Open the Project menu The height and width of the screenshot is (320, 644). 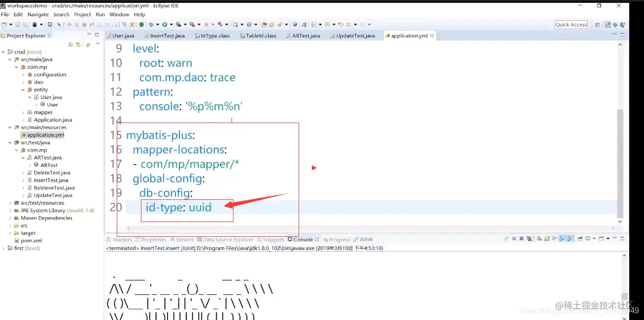pyautogui.click(x=82, y=14)
